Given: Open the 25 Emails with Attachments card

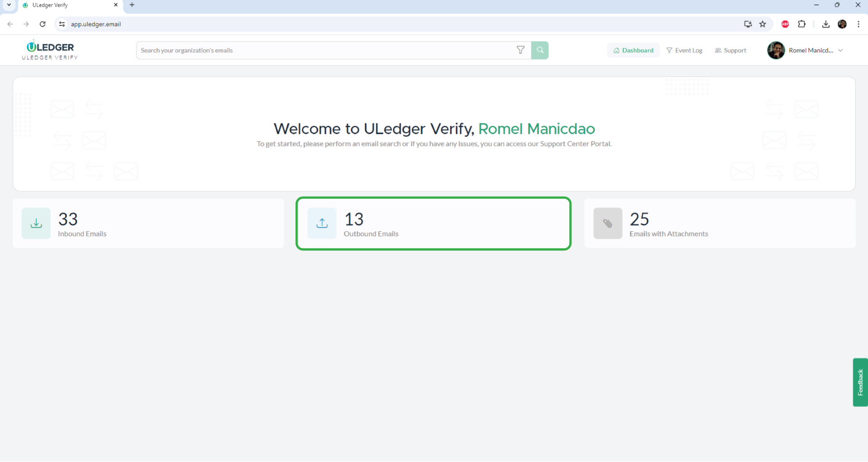Looking at the screenshot, I should point(720,223).
